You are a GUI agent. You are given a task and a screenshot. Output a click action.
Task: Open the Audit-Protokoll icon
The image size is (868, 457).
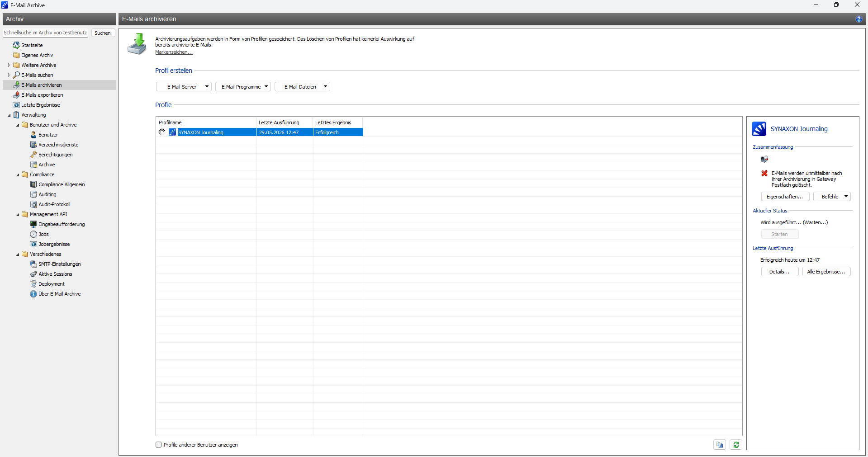point(33,204)
